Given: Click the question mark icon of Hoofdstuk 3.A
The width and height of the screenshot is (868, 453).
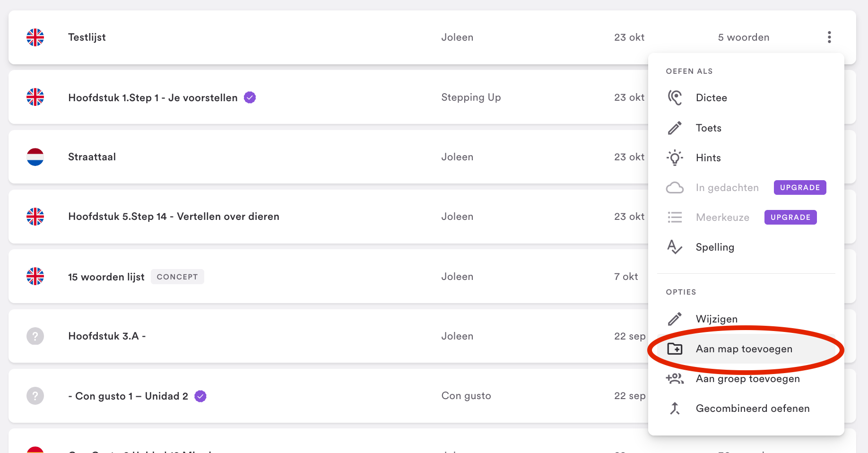Looking at the screenshot, I should point(35,336).
